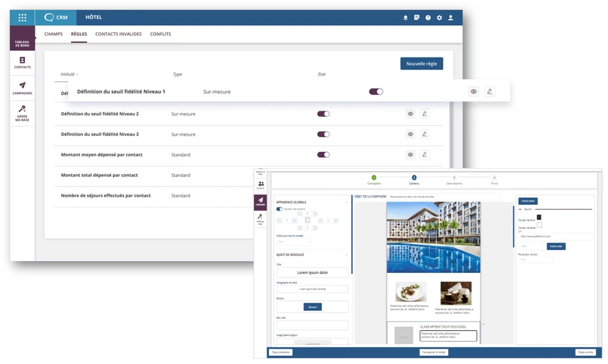608x364 pixels.
Task: Open the help question mark icon
Action: (x=428, y=18)
